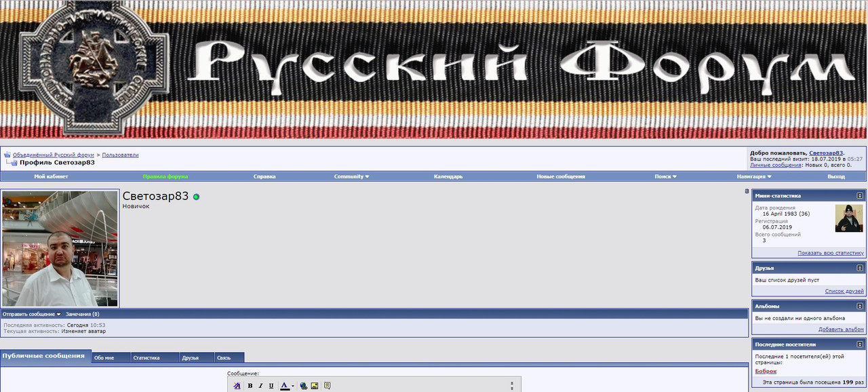Collapse the Мини-статистика block
The width and height of the screenshot is (868, 392).
[x=860, y=195]
